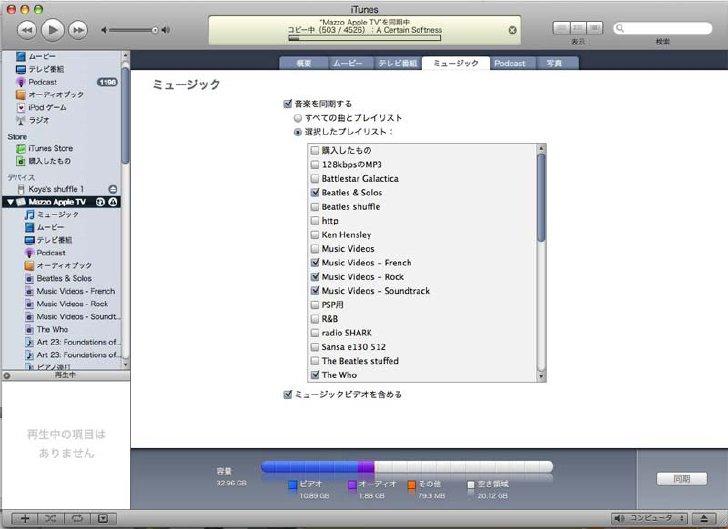The height and width of the screenshot is (529, 728).
Task: Select All songs and playlists radio button
Action: click(x=298, y=118)
